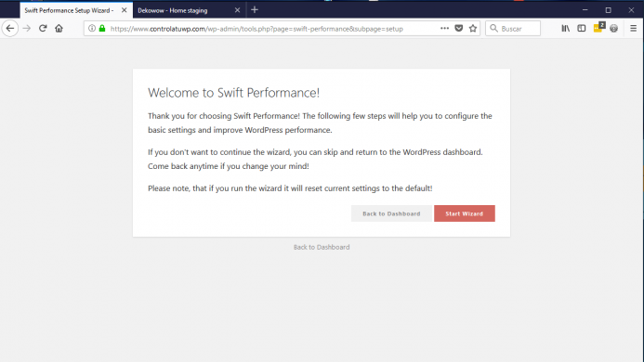This screenshot has width=644, height=362.
Task: Open the Firefox home page
Action: tap(59, 29)
